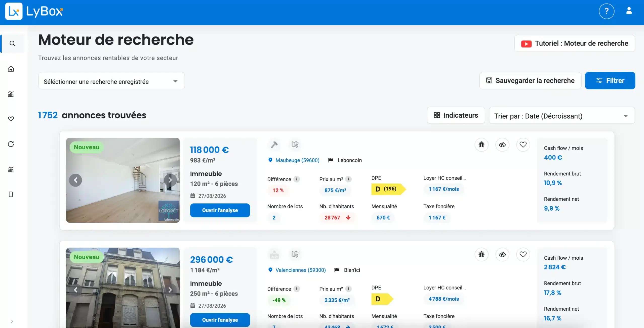Image resolution: width=644 pixels, height=328 pixels.
Task: Show next photo of Valenciennes listing
Action: point(170,290)
